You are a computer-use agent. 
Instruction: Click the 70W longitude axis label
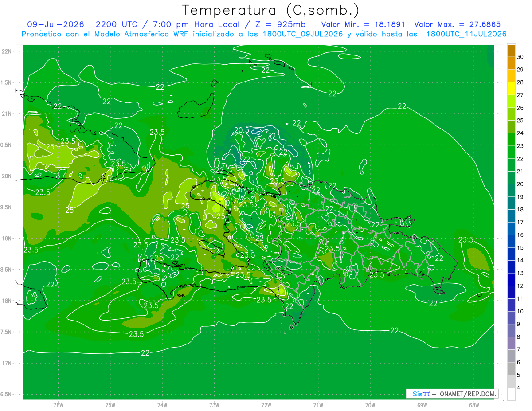[x=370, y=405]
